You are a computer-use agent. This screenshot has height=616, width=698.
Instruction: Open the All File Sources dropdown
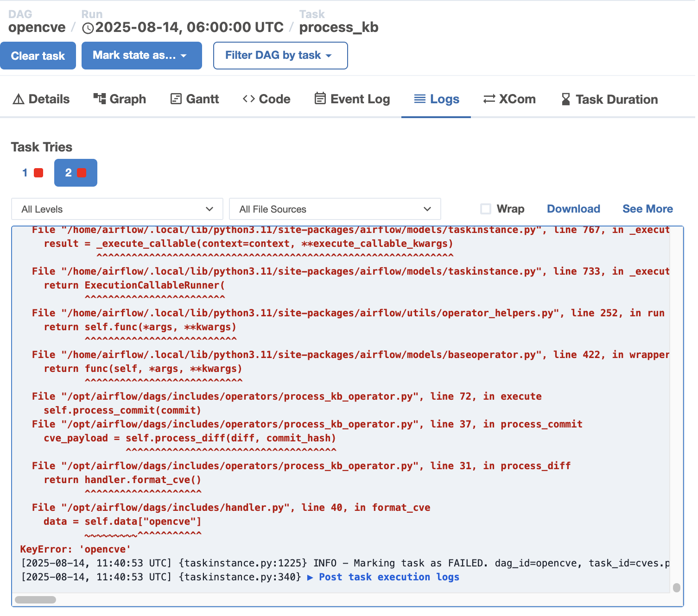pos(335,209)
